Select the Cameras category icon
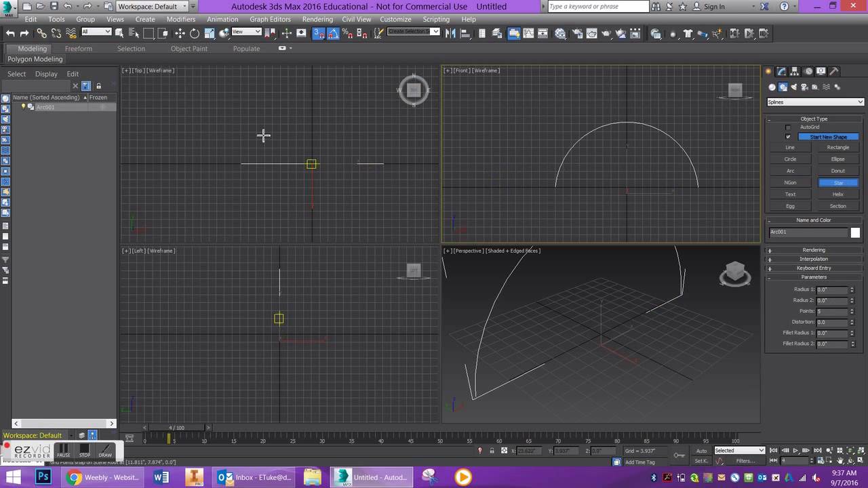 (x=805, y=87)
